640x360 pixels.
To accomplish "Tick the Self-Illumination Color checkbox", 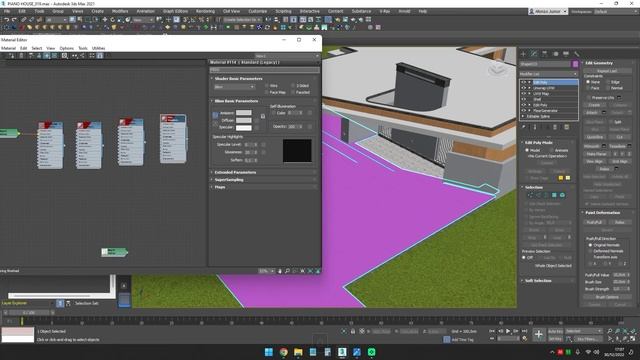I will (273, 113).
